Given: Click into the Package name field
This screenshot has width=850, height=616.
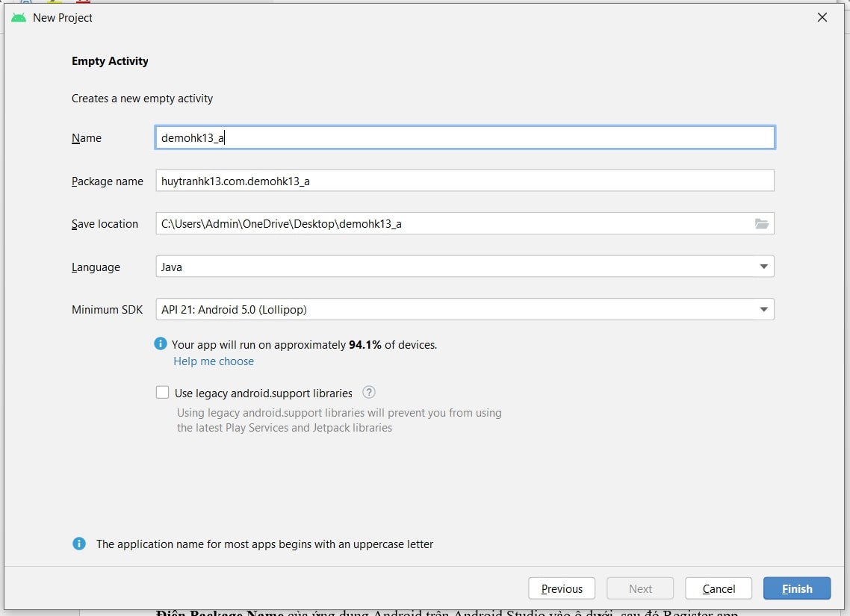Looking at the screenshot, I should coord(465,181).
